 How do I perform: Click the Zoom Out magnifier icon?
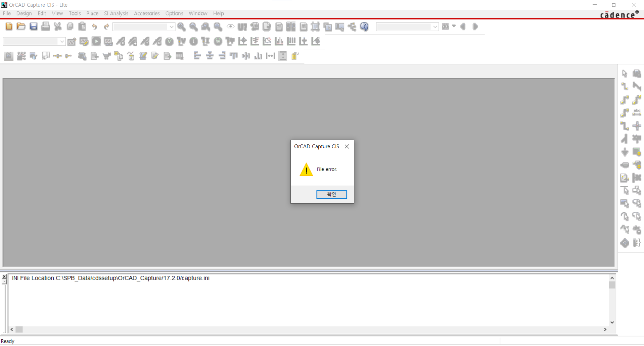(x=194, y=27)
